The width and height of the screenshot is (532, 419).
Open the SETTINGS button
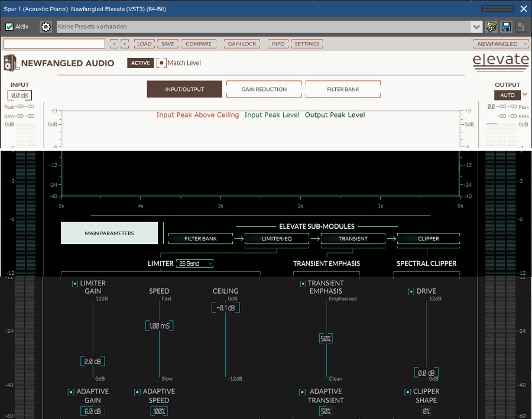click(307, 44)
